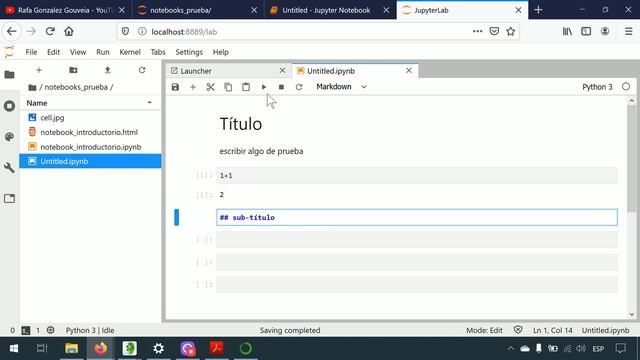Open the Commands palette sidebar icon
This screenshot has width=640, height=360.
(9, 137)
